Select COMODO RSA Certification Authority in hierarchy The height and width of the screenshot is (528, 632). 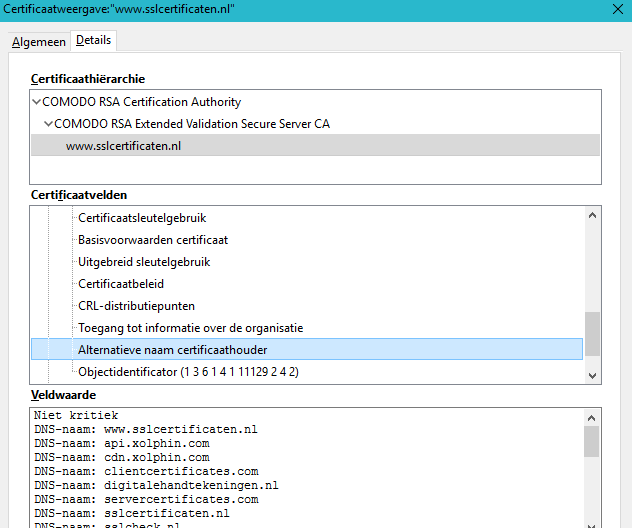pos(141,102)
